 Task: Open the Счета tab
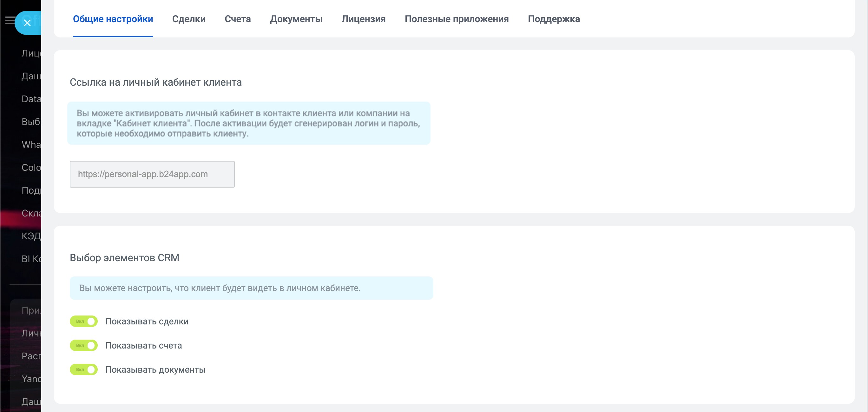point(238,19)
